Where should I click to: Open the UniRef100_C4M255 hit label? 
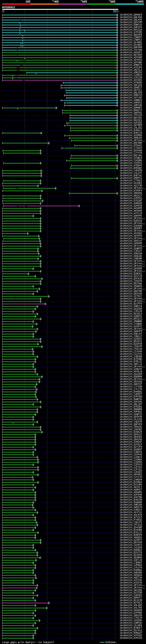pos(131,170)
